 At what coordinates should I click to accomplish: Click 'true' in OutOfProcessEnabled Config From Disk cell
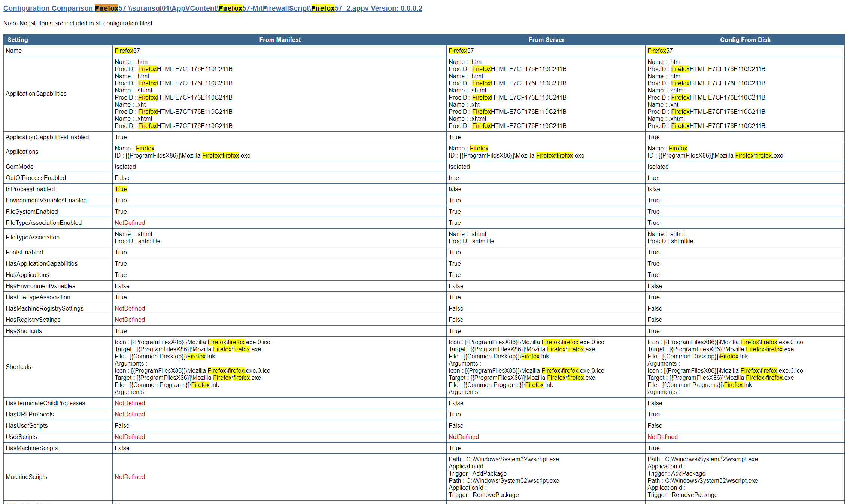point(653,178)
